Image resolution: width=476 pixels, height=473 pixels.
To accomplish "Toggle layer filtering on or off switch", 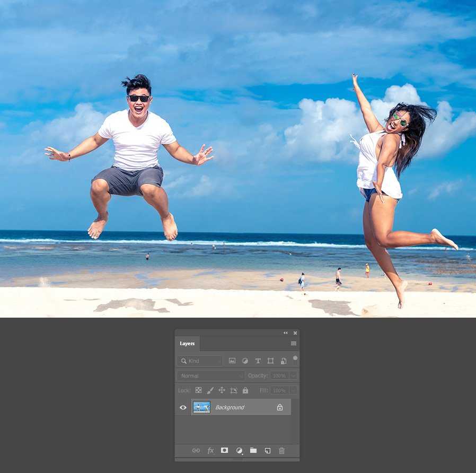I will [295, 358].
